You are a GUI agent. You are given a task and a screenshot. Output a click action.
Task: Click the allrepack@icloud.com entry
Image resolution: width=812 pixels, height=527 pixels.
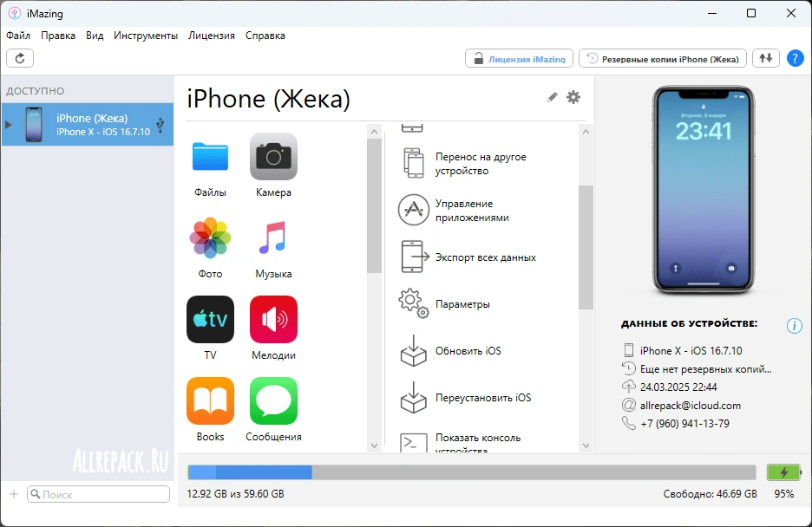tap(691, 406)
